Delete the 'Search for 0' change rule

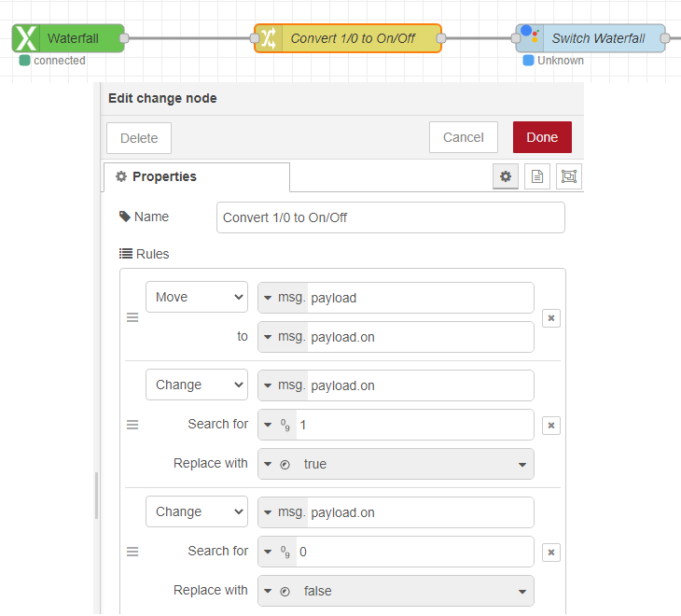[551, 553]
